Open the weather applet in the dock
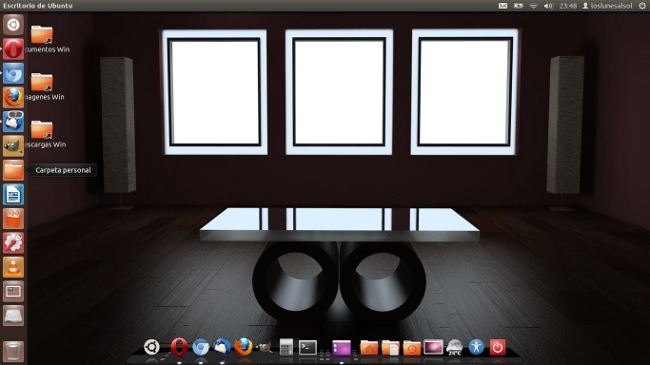The image size is (650, 365). pyautogui.click(x=454, y=348)
